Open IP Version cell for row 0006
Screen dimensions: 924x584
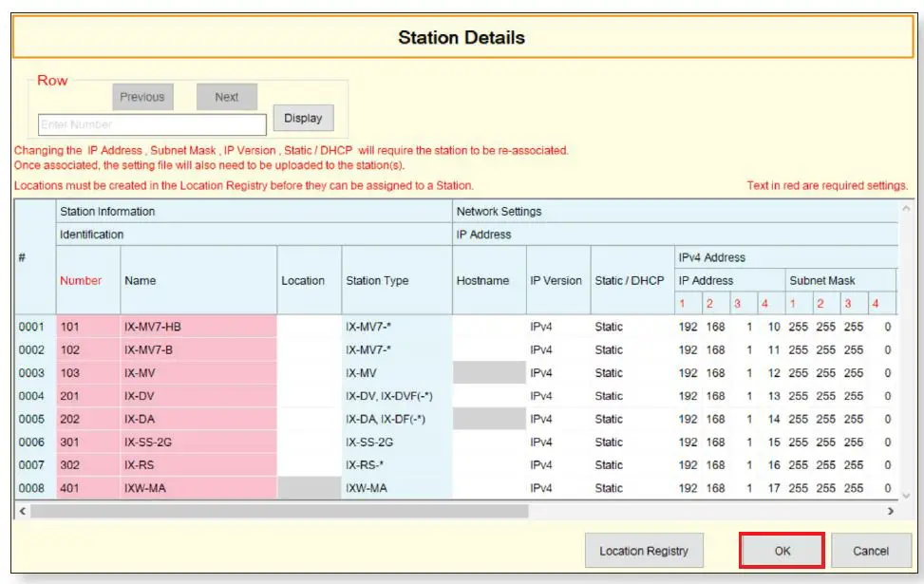pos(557,443)
